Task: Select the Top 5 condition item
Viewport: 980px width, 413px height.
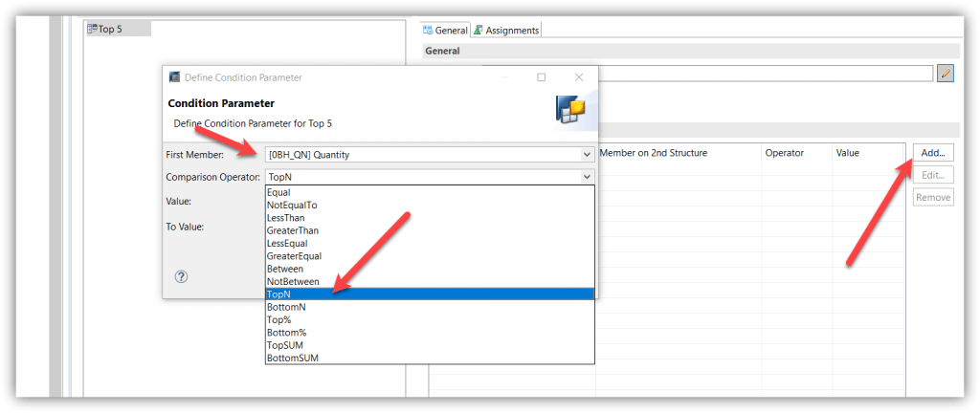Action: [118, 29]
